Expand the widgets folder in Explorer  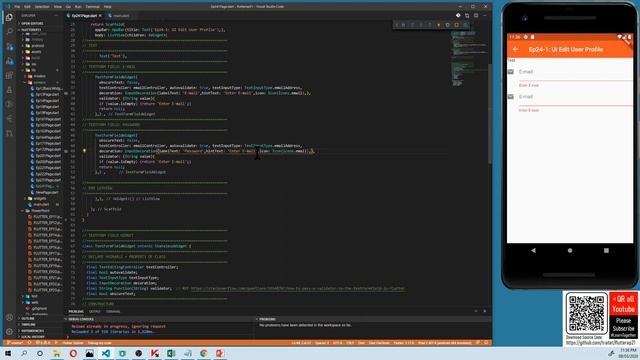coord(40,198)
